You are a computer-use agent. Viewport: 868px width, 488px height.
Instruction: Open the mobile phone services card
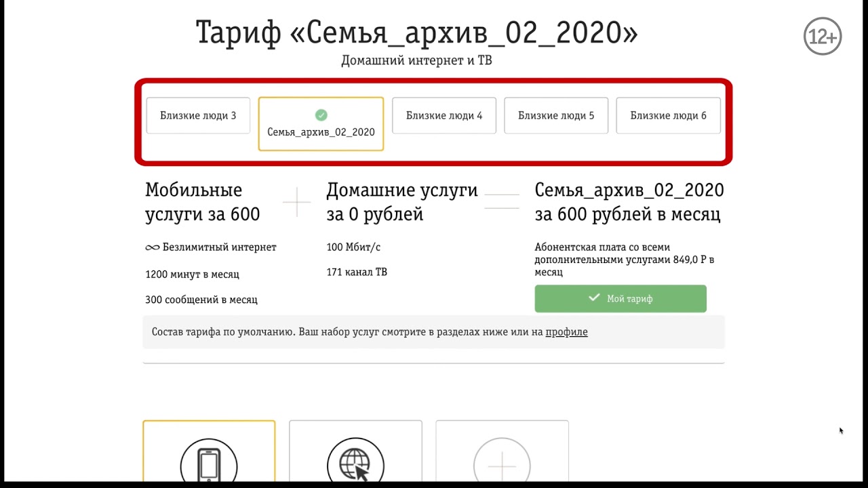coord(209,451)
